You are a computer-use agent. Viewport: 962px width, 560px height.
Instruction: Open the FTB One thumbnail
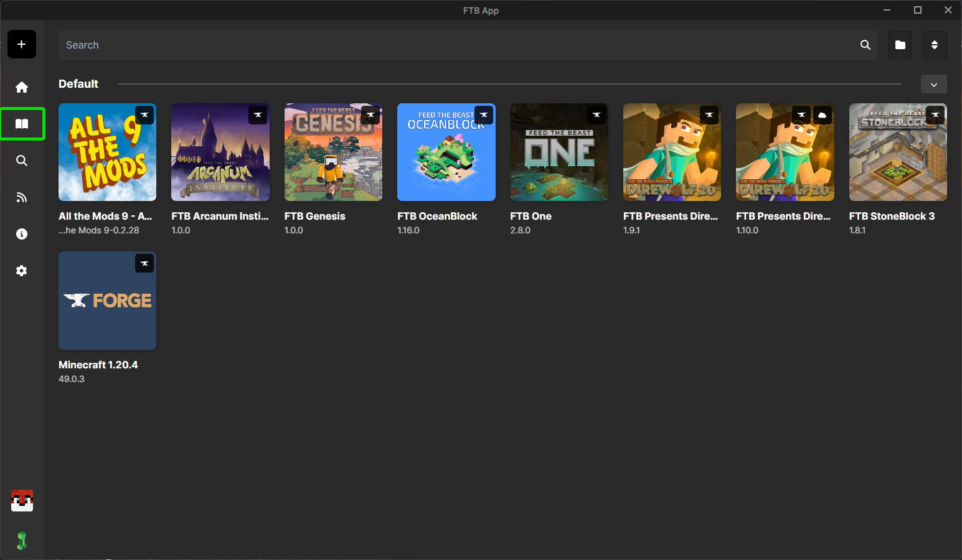(559, 152)
